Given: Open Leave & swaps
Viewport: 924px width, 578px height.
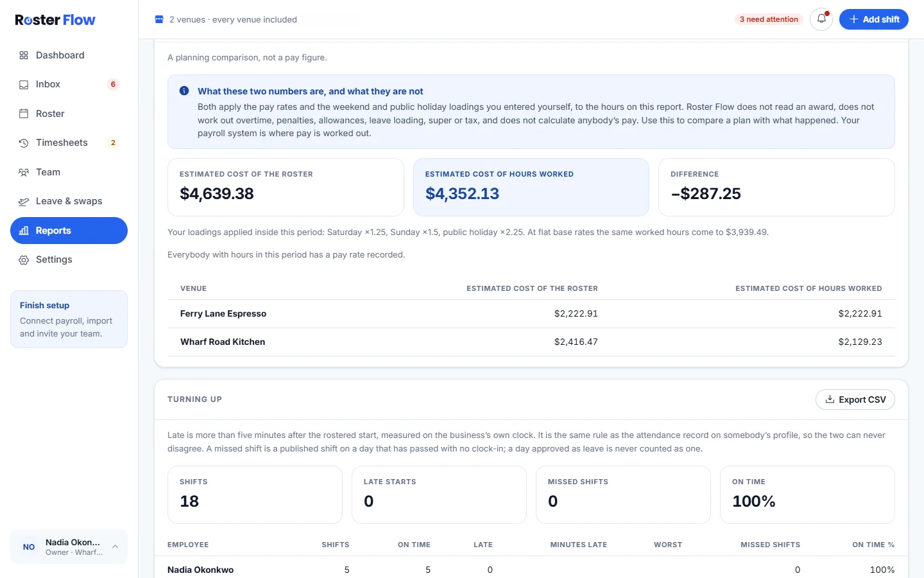Looking at the screenshot, I should pos(69,201).
